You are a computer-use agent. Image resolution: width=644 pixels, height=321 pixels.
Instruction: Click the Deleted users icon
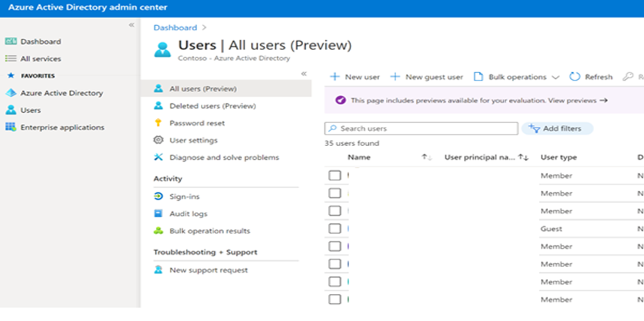point(158,106)
